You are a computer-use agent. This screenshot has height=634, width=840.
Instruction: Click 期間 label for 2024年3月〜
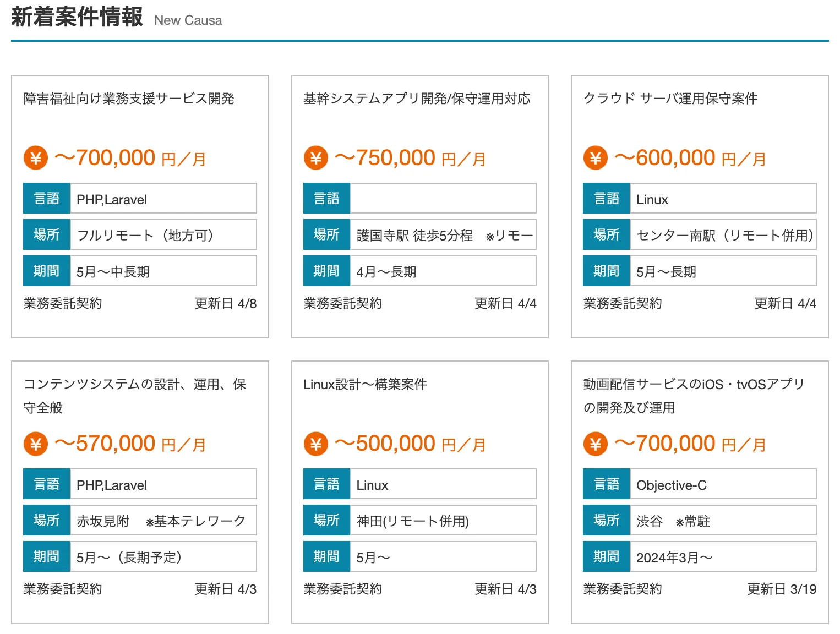(606, 557)
